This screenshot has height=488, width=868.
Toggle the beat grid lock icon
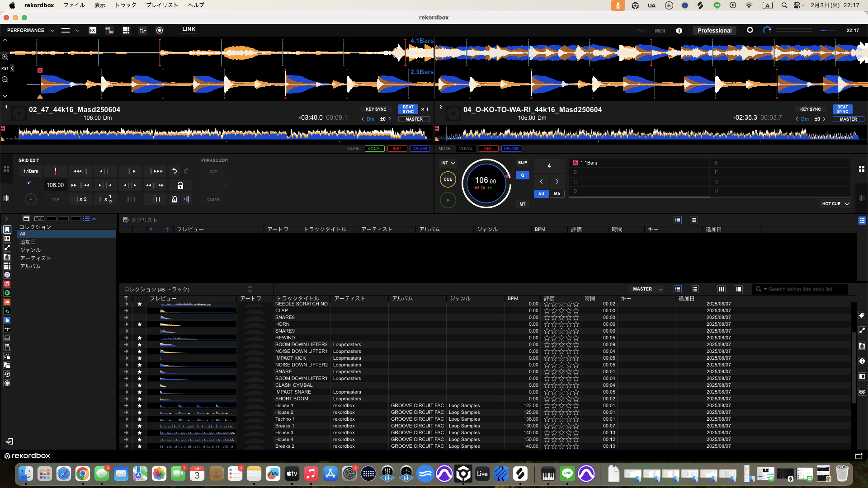click(180, 185)
